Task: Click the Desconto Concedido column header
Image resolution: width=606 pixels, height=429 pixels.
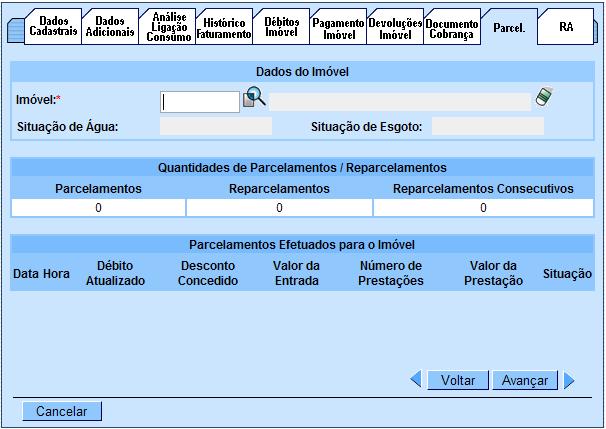Action: 208,273
